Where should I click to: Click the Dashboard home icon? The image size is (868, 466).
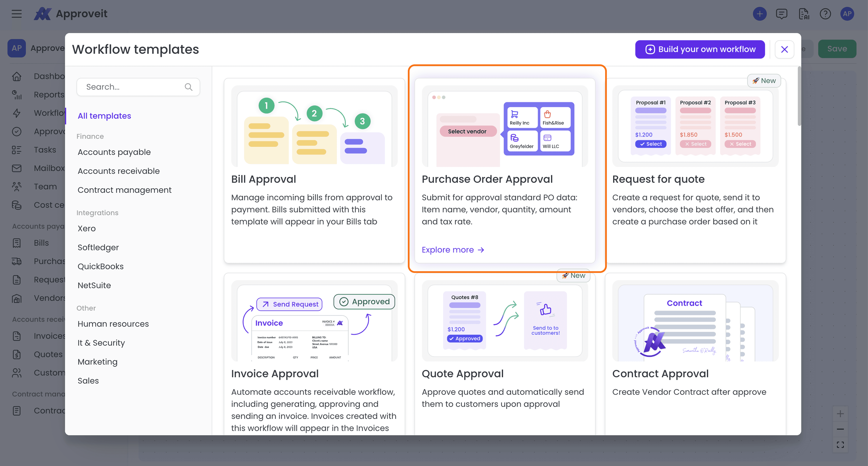[17, 76]
